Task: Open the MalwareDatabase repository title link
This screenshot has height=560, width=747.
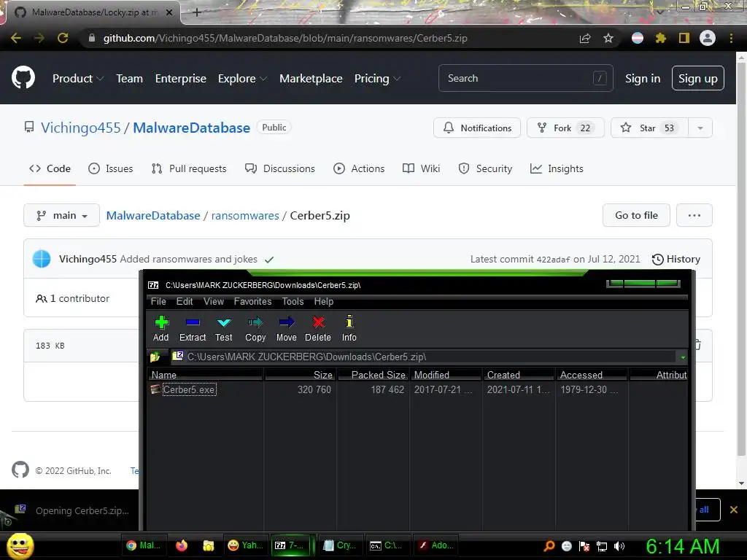Action: pyautogui.click(x=192, y=128)
